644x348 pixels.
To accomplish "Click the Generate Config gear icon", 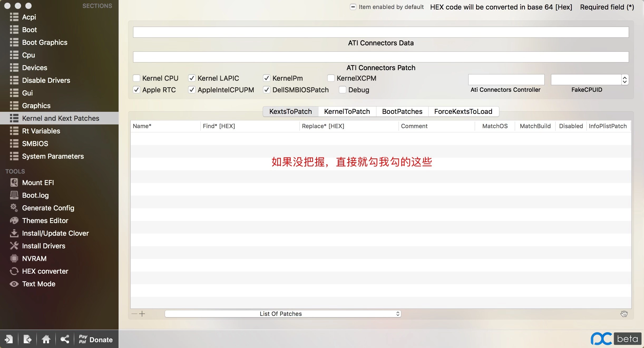I will 14,208.
